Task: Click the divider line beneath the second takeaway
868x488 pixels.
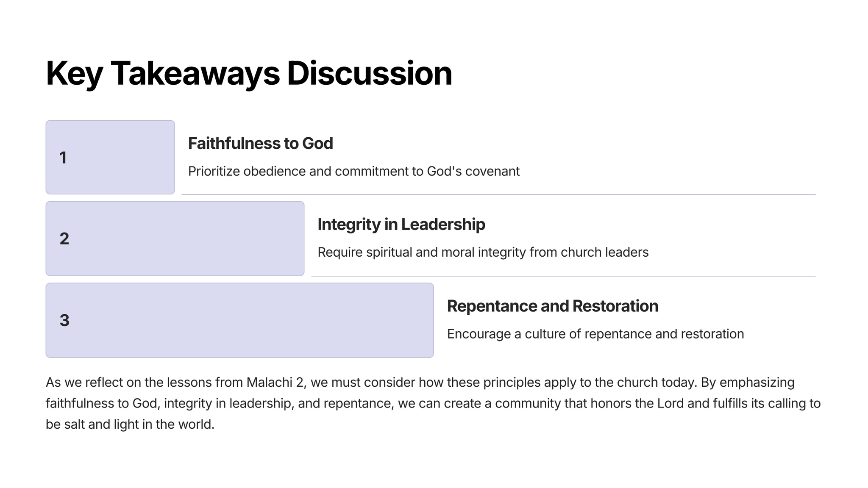Action: 563,276
